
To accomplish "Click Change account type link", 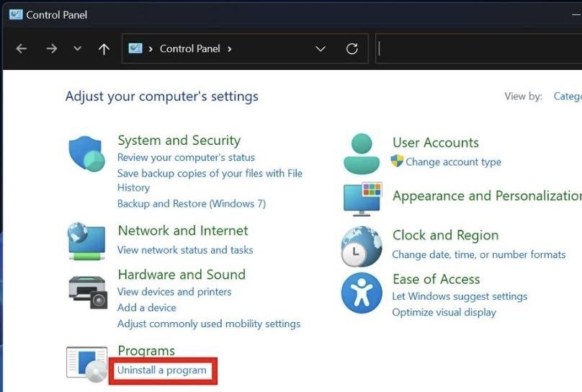I will (x=453, y=162).
